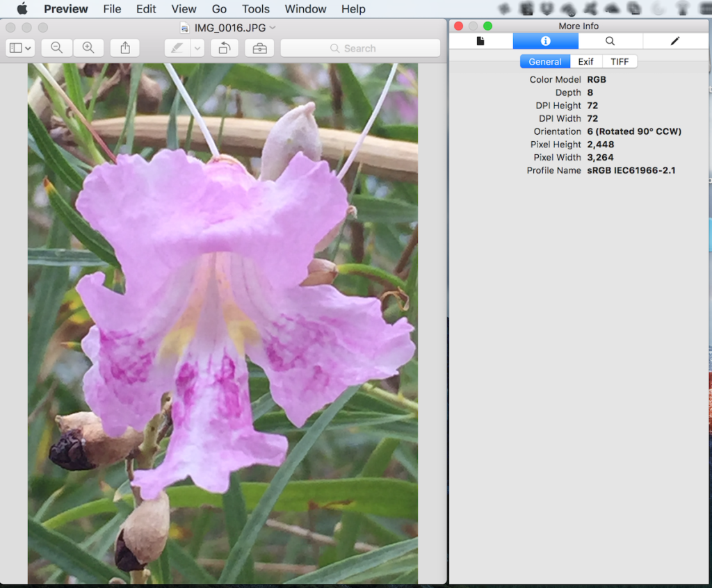Select the General tab segment
Image resolution: width=712 pixels, height=588 pixels.
(x=544, y=61)
